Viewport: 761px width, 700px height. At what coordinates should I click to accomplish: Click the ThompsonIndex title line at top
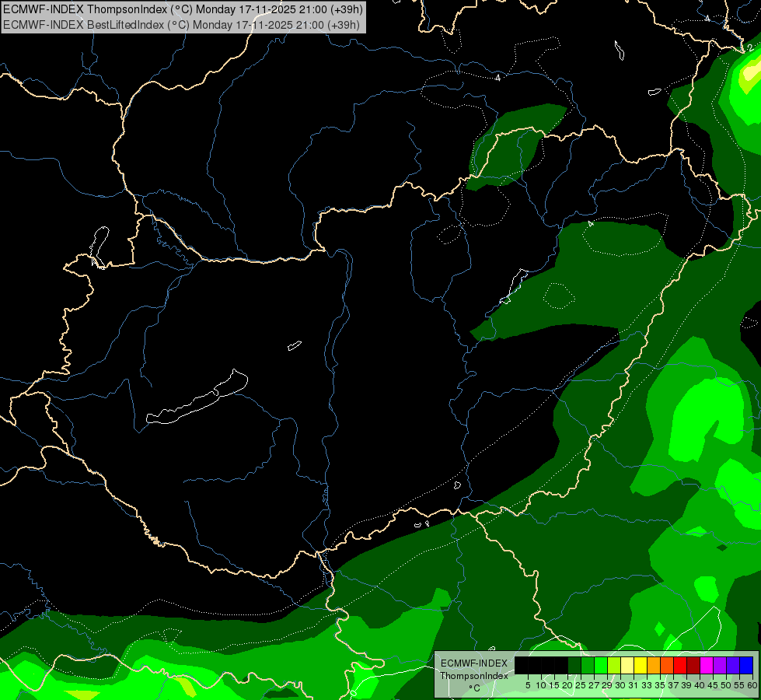183,9
